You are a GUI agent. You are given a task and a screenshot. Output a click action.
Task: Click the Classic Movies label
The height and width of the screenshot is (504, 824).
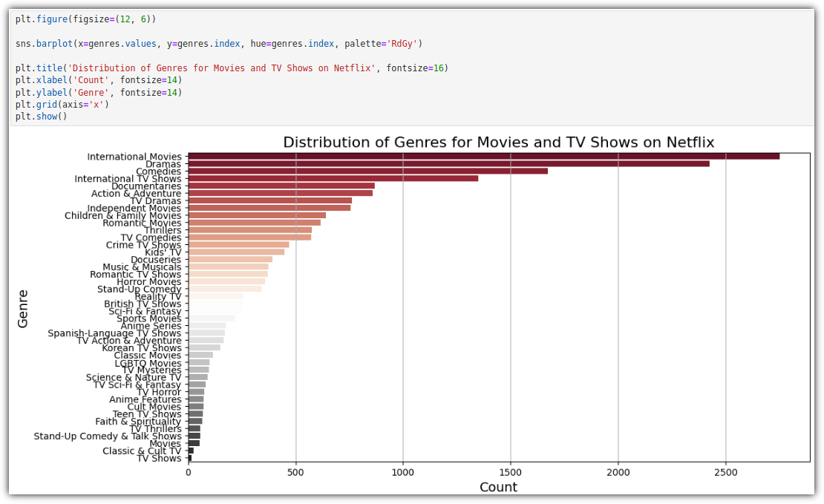147,356
